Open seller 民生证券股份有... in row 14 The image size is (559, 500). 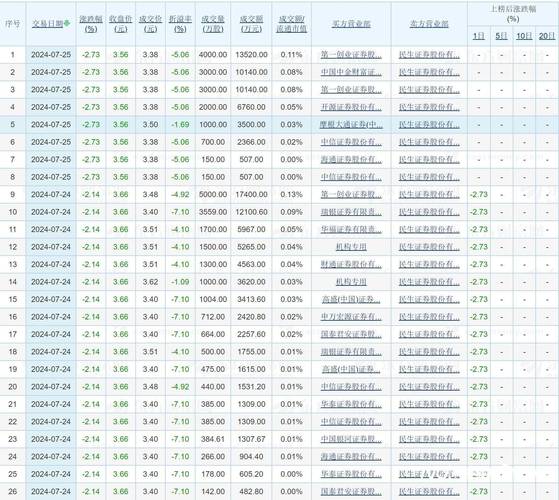pos(429,282)
